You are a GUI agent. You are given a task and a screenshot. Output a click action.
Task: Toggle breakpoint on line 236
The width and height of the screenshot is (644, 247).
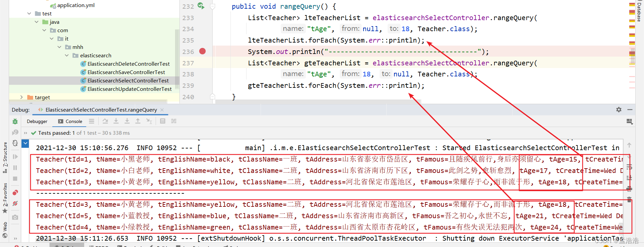pyautogui.click(x=203, y=51)
